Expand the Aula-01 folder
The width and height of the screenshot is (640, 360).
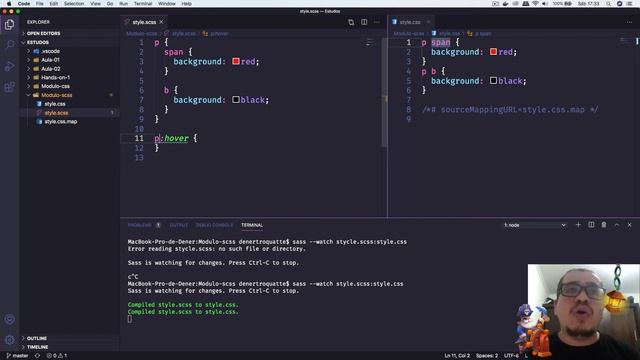(x=69, y=60)
